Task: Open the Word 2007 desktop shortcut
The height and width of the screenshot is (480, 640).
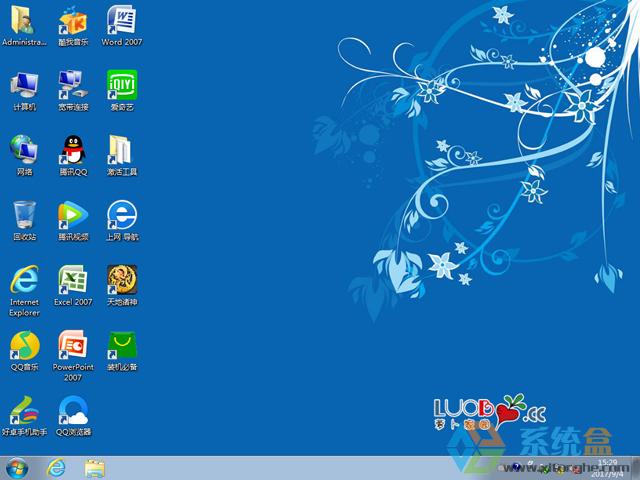Action: coord(121,20)
